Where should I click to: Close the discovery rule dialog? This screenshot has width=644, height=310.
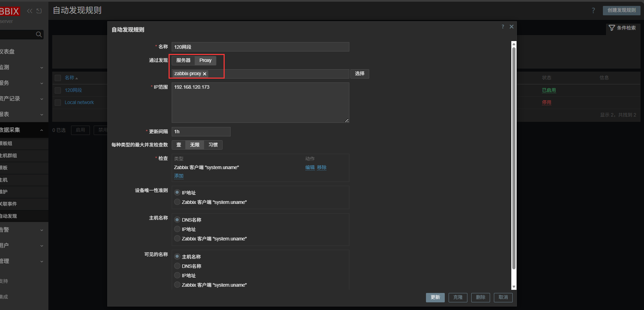pyautogui.click(x=511, y=27)
